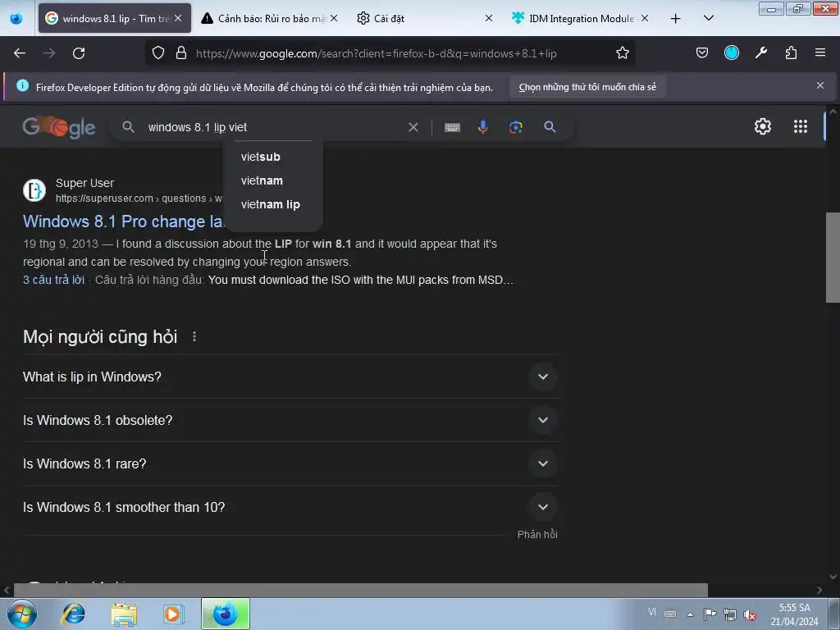
Task: Click the Super User site favicon
Action: (34, 190)
